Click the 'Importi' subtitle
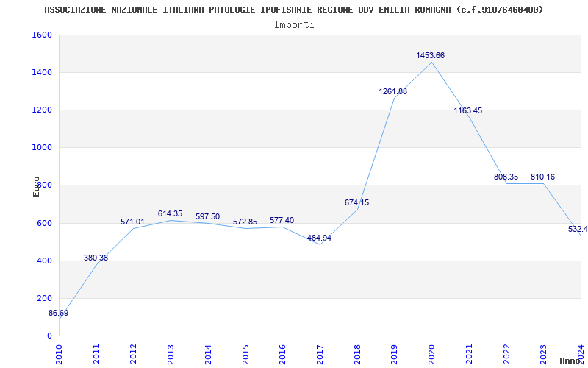 click(x=294, y=25)
